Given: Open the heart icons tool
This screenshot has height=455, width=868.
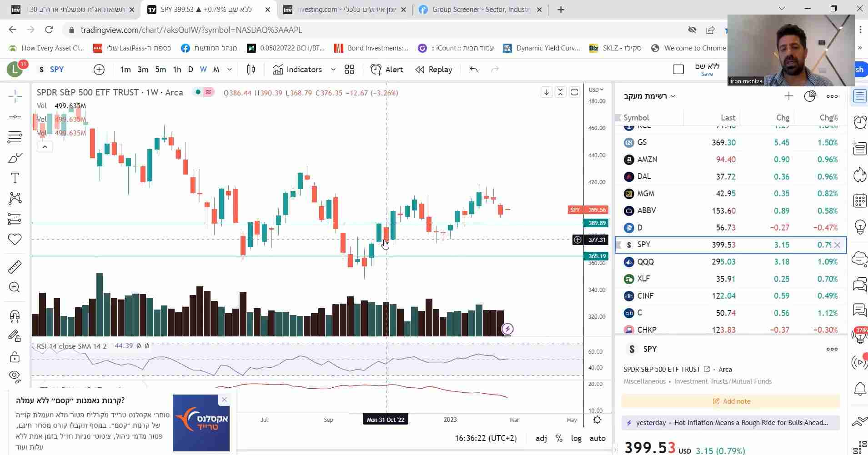Looking at the screenshot, I should [15, 239].
